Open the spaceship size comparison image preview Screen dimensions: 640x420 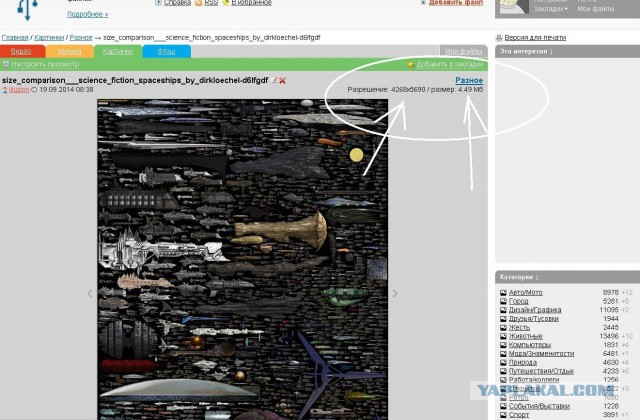[x=242, y=259]
